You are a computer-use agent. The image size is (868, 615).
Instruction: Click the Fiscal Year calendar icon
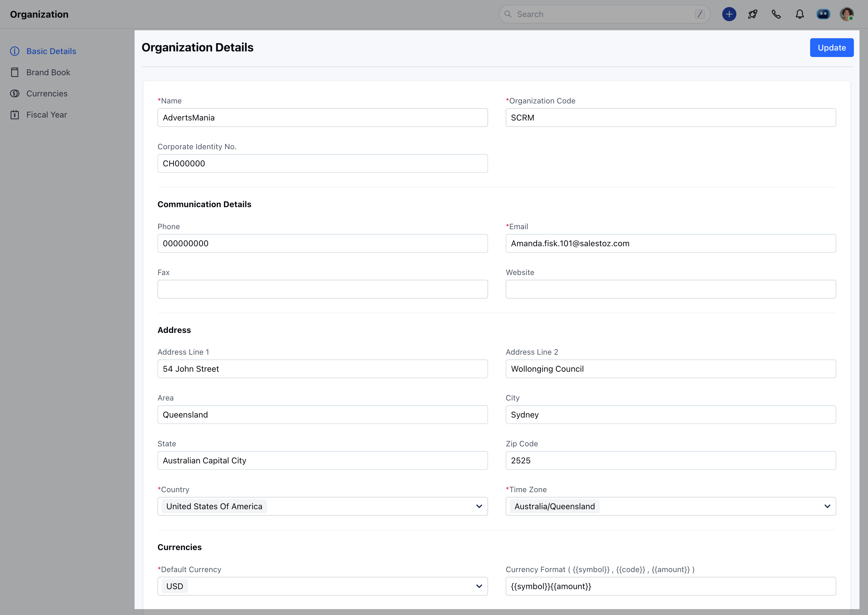[x=15, y=115]
